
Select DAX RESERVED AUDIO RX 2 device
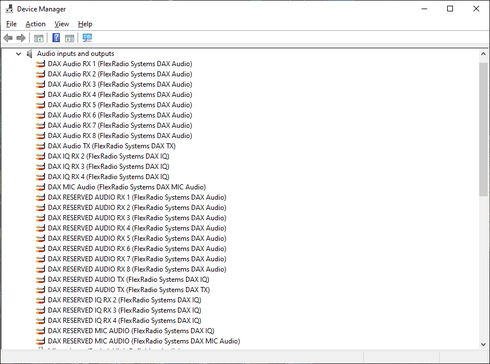[x=137, y=208]
